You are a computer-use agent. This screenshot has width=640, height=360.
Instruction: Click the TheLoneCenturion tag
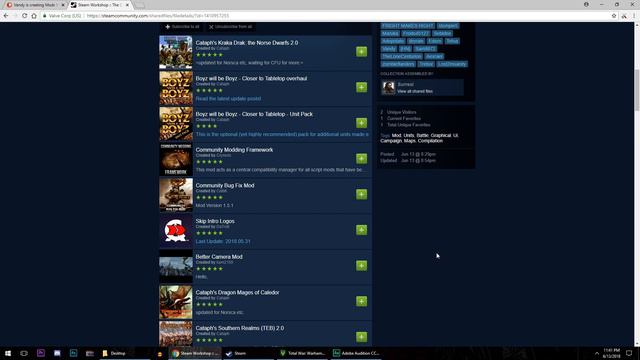click(402, 56)
